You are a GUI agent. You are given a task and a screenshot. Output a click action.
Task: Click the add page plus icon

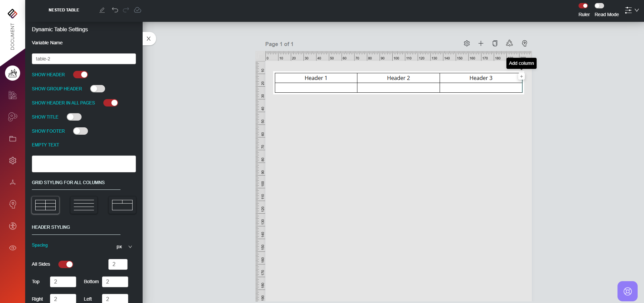(x=481, y=43)
